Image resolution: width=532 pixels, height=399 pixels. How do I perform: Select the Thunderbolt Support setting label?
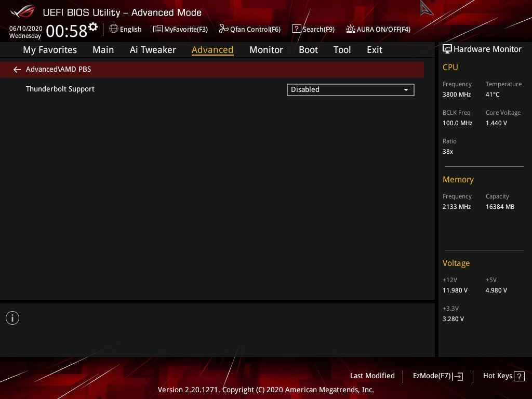click(60, 89)
